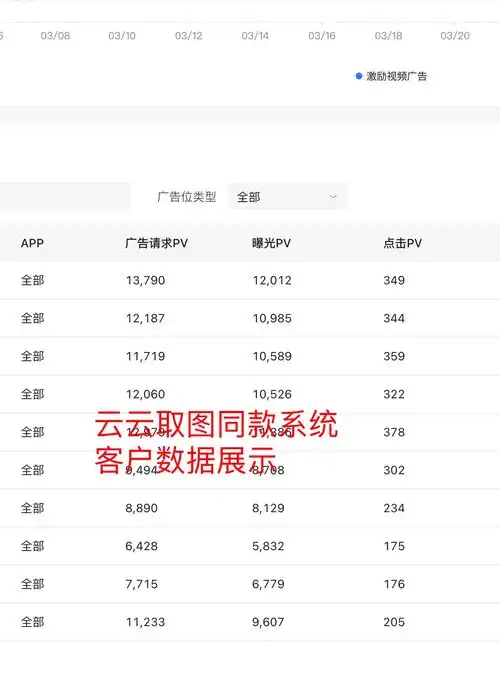Click the 175 click PV cell
Viewport: 500px width, 697px height.
394,546
